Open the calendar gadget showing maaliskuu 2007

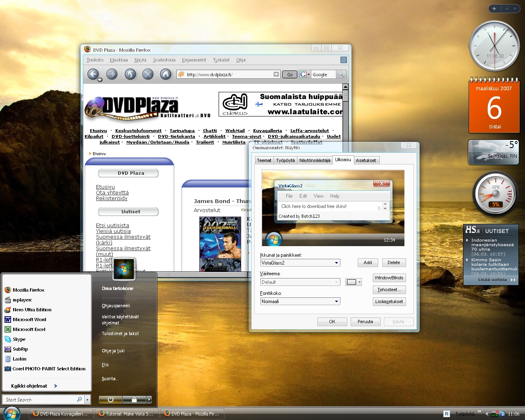493,107
